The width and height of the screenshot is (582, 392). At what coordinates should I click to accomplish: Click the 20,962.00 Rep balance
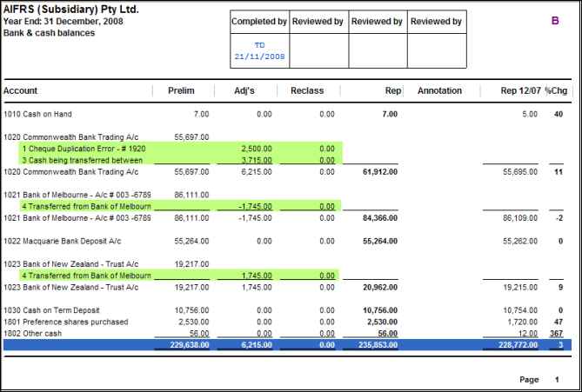pyautogui.click(x=380, y=288)
